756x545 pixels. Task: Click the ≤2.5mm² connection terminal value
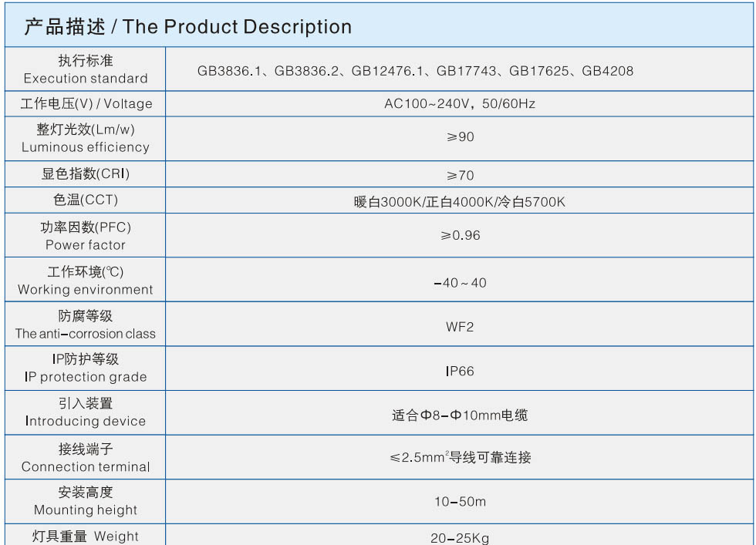coord(460,458)
